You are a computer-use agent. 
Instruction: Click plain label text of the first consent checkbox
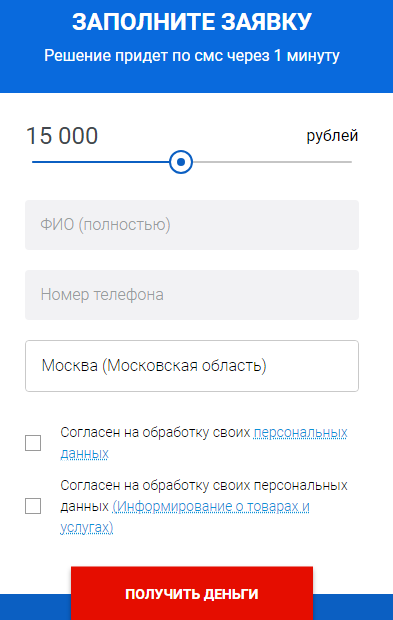click(155, 433)
